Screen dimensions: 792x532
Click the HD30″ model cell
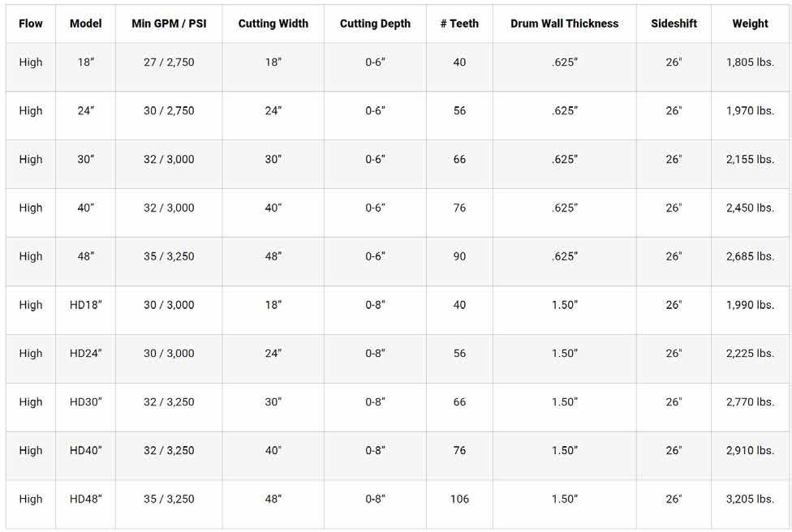tap(86, 402)
